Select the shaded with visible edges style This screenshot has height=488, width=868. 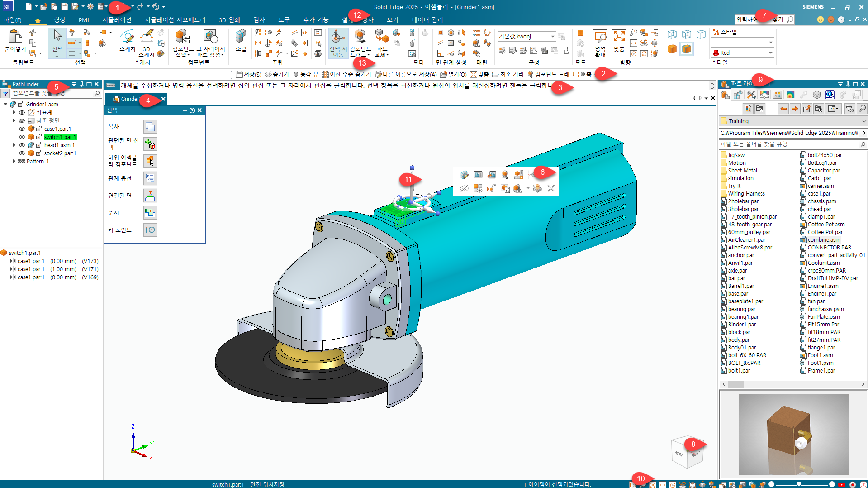(687, 49)
